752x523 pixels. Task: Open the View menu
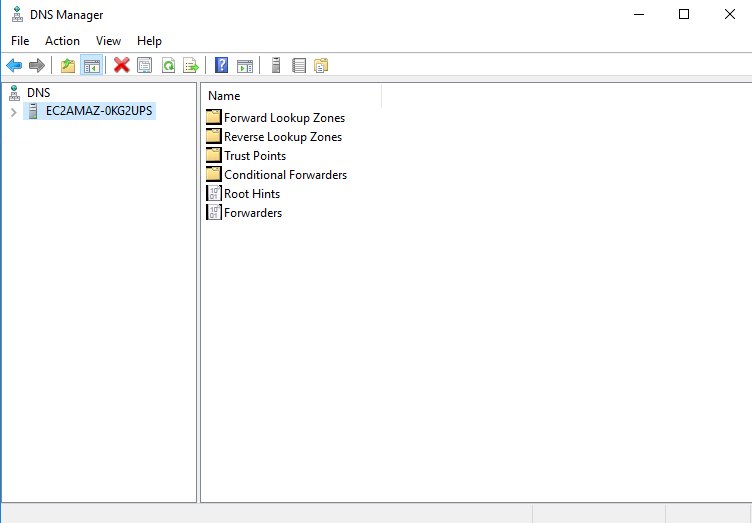pyautogui.click(x=108, y=41)
